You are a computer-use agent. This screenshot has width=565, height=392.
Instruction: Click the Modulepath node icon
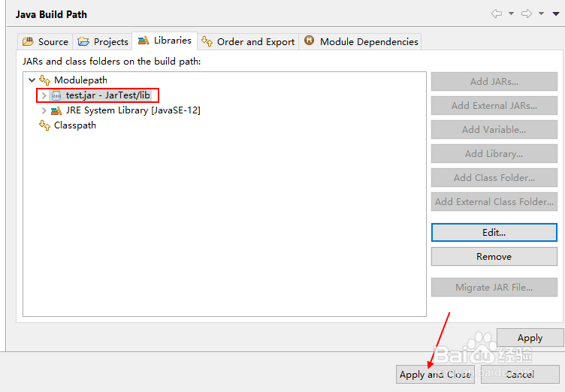coord(44,80)
